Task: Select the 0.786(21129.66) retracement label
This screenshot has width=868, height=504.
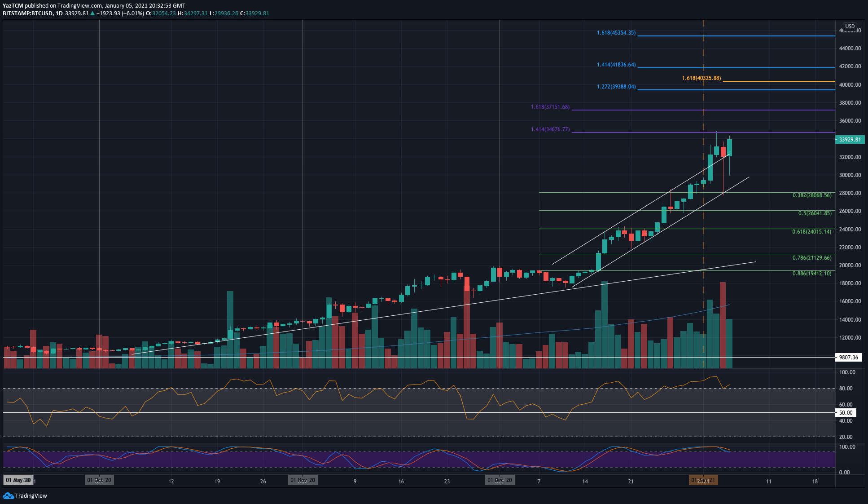Action: point(812,258)
